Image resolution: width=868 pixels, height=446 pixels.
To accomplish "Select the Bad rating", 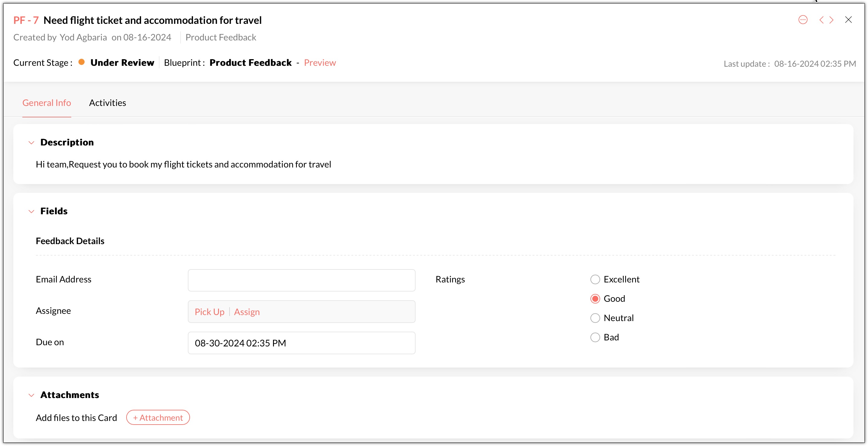I will coord(595,337).
